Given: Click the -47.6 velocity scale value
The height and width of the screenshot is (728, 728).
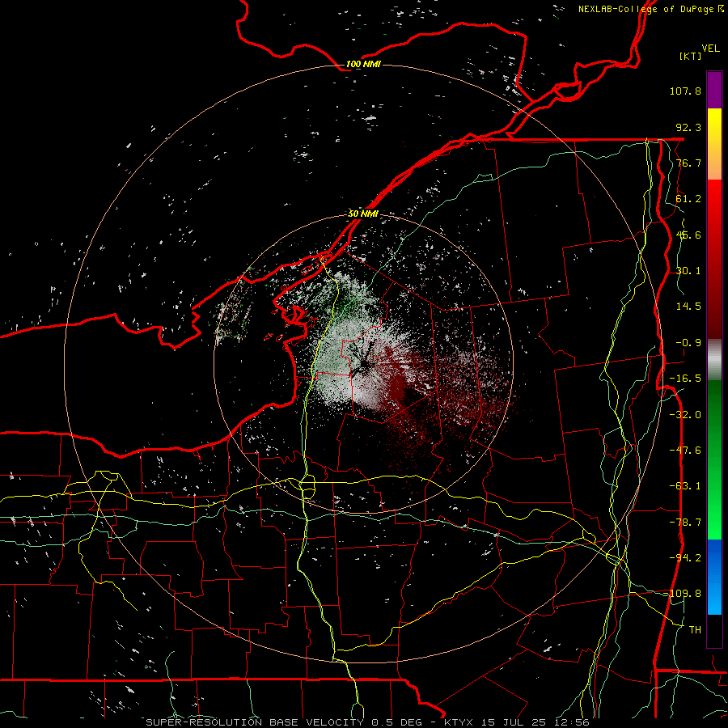Looking at the screenshot, I should pos(685,451).
